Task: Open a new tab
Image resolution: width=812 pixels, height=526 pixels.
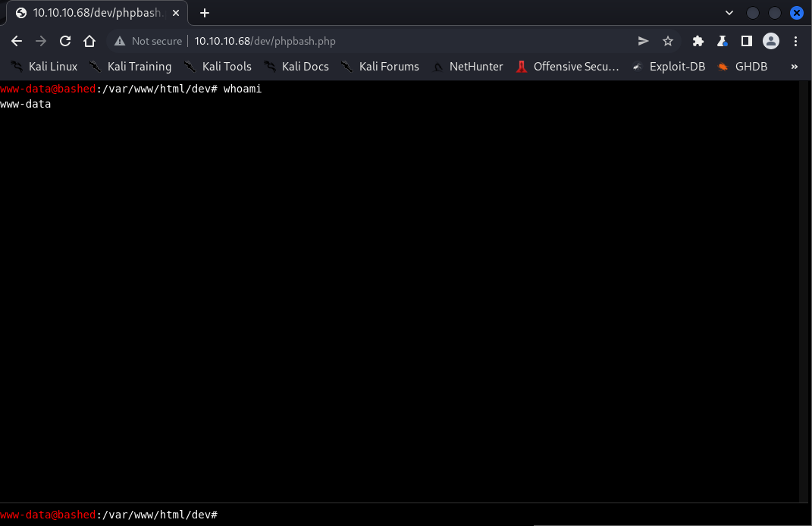Action: (205, 13)
